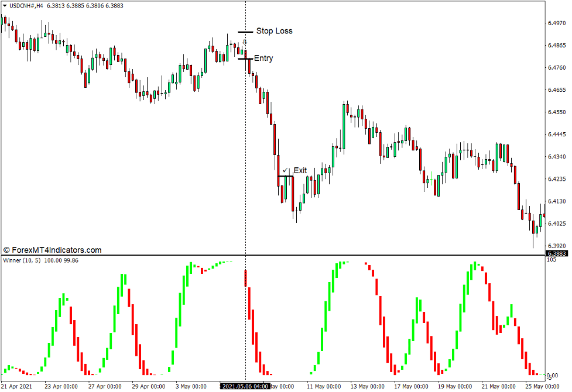
Task: Select the arrow marker below the Stop Loss line
Action: pyautogui.click(x=245, y=41)
